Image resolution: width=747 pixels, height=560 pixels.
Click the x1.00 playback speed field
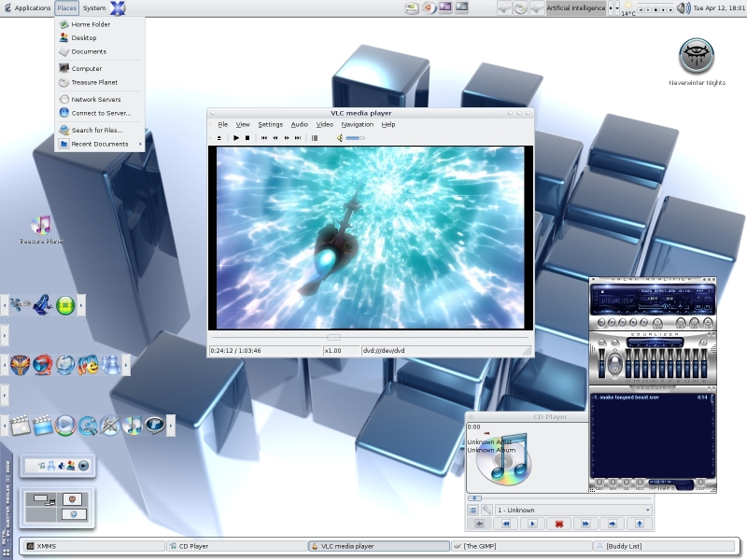click(341, 351)
